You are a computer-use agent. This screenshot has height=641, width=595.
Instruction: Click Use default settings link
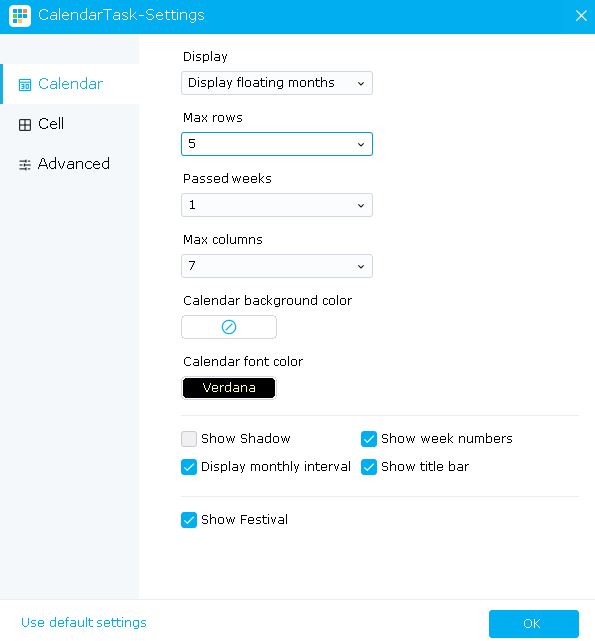[x=84, y=623]
